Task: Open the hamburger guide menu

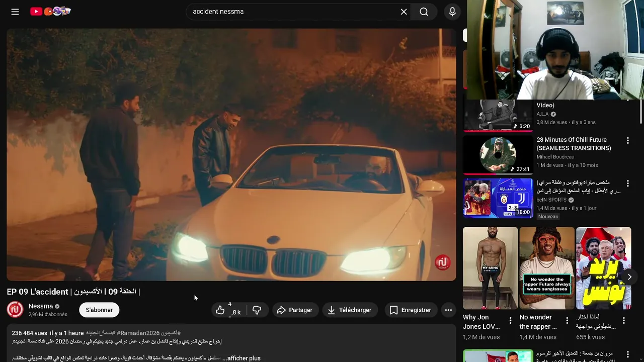Action: pyautogui.click(x=15, y=12)
